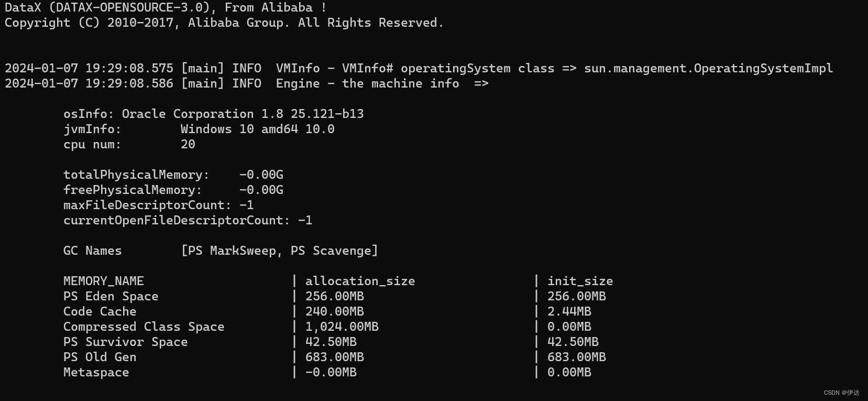
Task: Click PS Survivor Space allocation '42.50MB'
Action: (x=331, y=342)
